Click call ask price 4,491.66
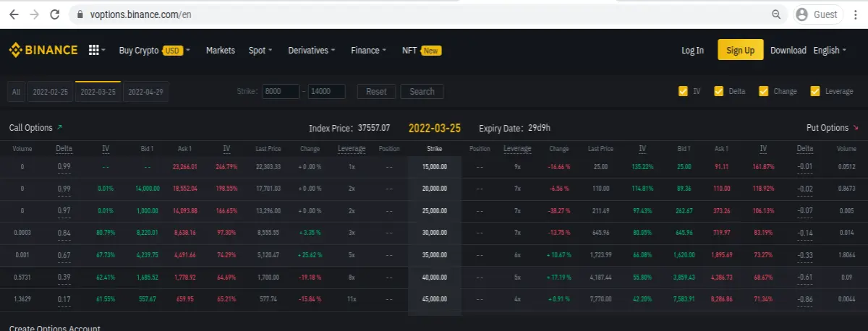Viewport: 868px width, 331px height. click(185, 256)
